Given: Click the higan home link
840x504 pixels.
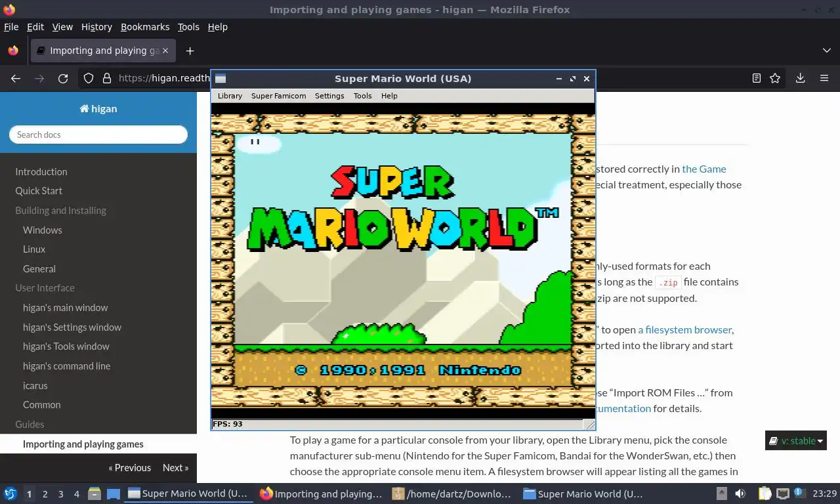Looking at the screenshot, I should (x=98, y=109).
